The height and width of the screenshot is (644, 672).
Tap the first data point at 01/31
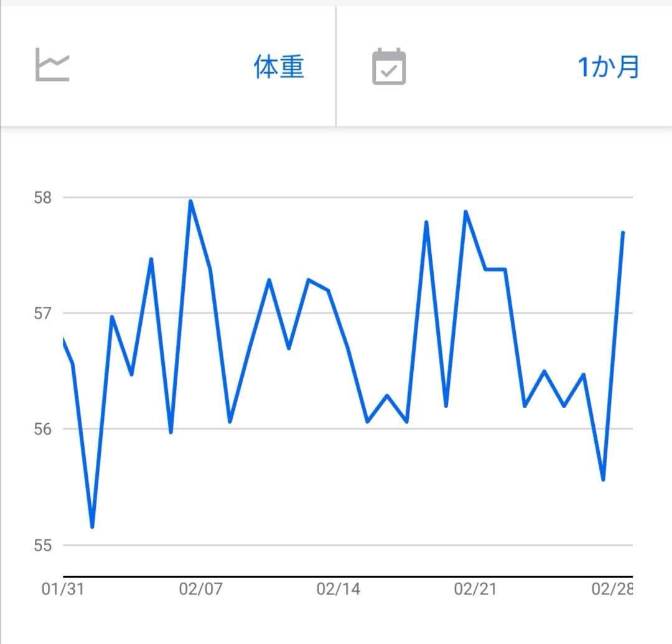pos(63,340)
